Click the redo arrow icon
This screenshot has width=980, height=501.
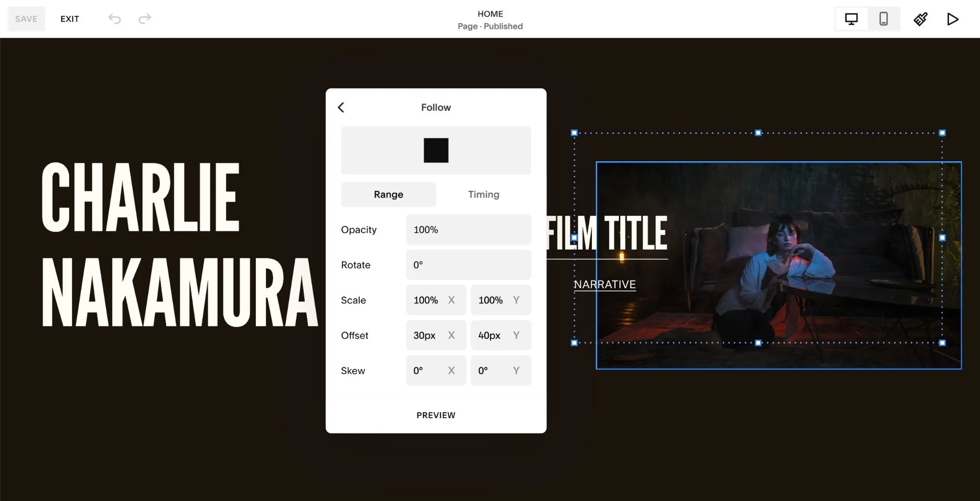pyautogui.click(x=145, y=19)
